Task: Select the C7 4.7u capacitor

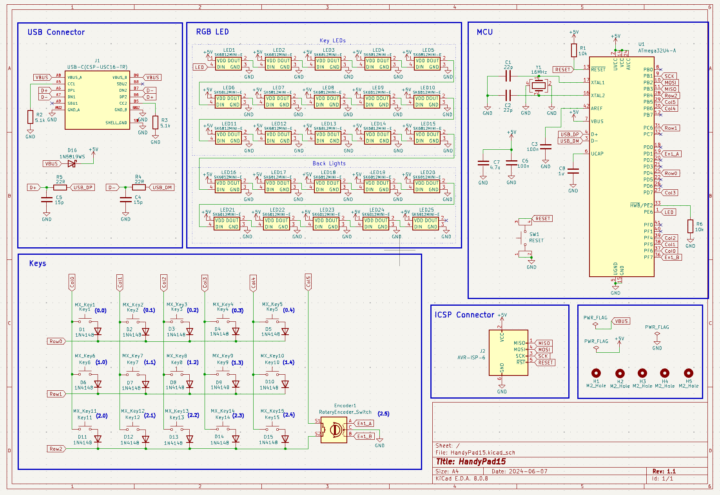Action: 487,162
